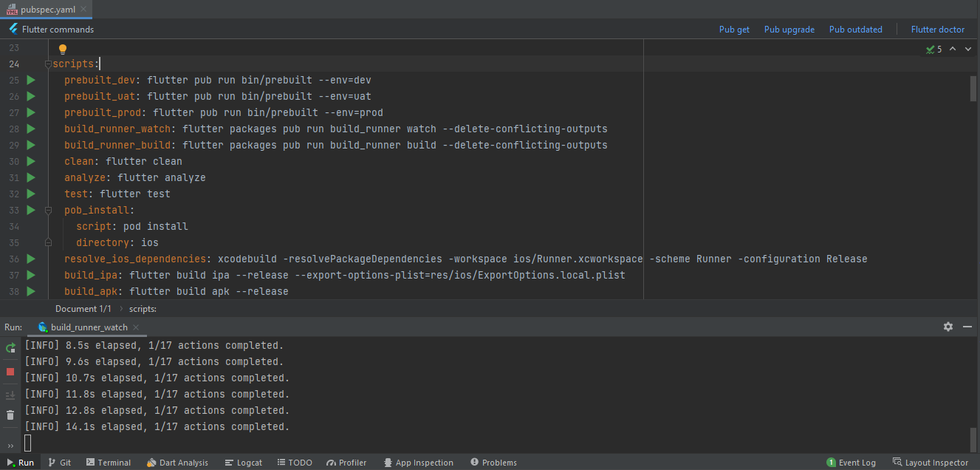980x470 pixels.
Task: Click fold end marker at directory line
Action: click(x=48, y=242)
